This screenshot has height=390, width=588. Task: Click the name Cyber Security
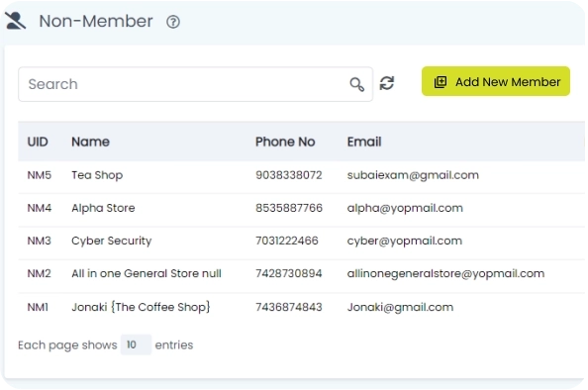coord(112,241)
